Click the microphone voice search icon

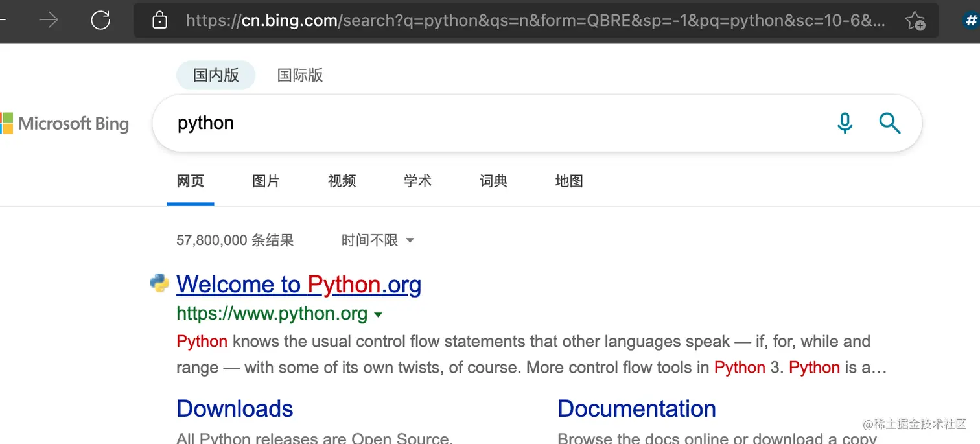(x=845, y=123)
